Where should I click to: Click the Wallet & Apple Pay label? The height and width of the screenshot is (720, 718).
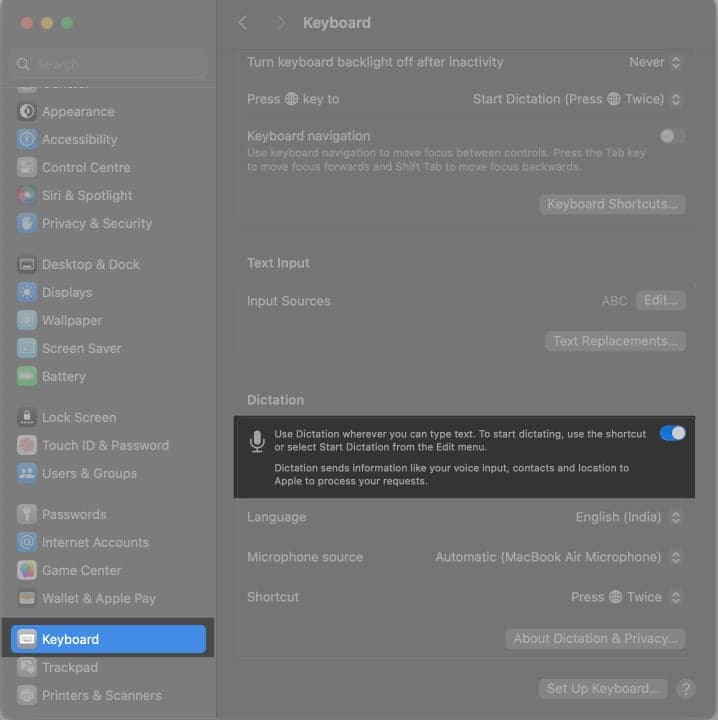point(99,598)
